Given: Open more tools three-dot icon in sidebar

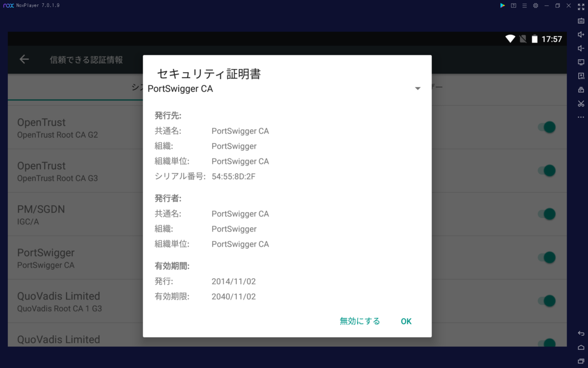Looking at the screenshot, I should 581,117.
